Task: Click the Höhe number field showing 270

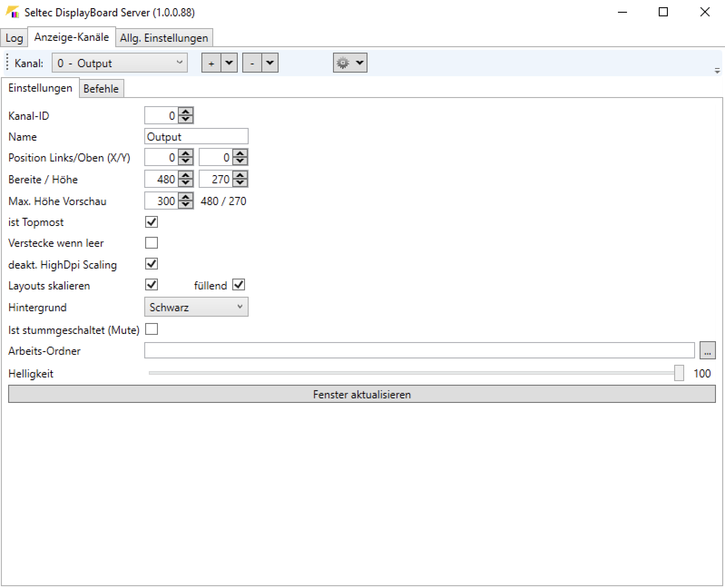Action: pyautogui.click(x=216, y=179)
